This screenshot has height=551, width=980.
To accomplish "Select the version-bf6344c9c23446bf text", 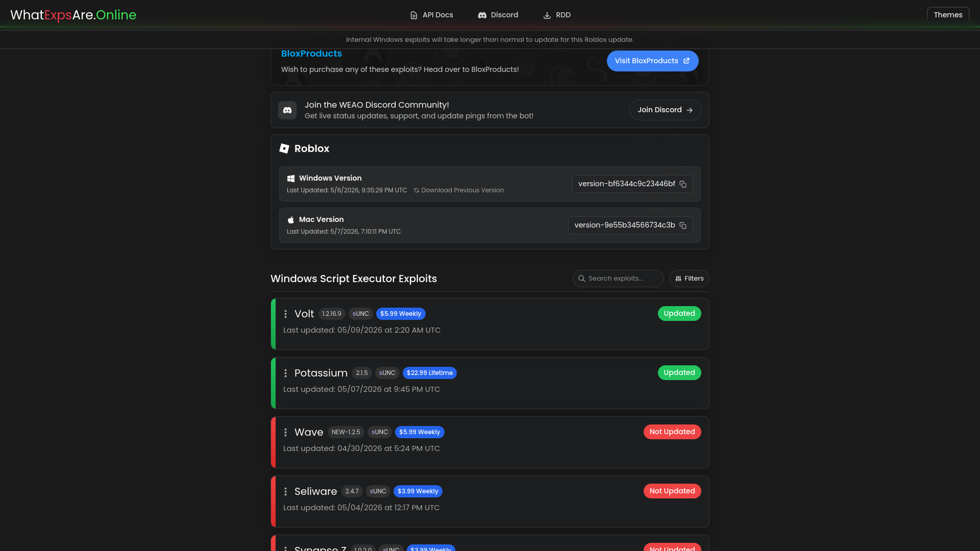I will pos(626,184).
